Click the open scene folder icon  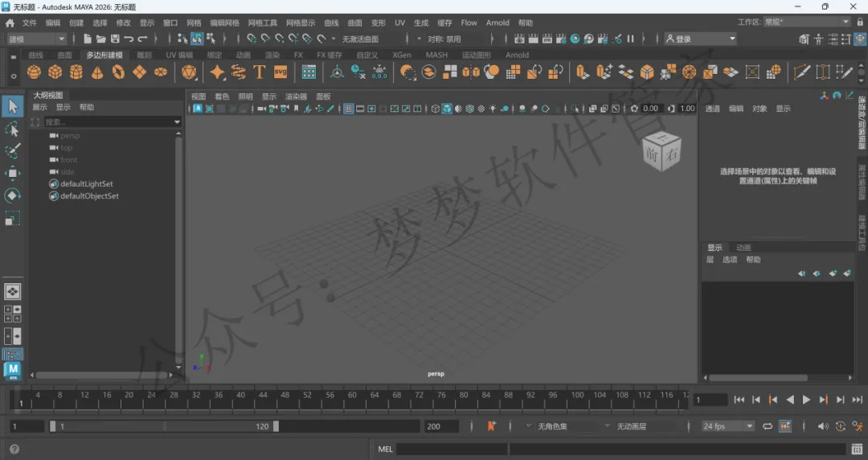click(101, 39)
